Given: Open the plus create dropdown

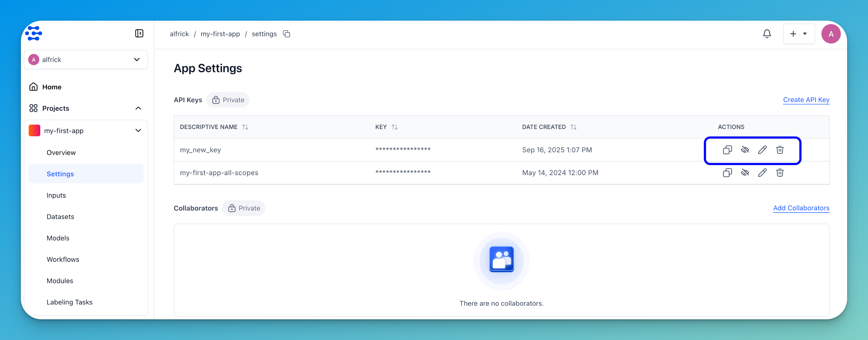Looking at the screenshot, I should [x=799, y=34].
